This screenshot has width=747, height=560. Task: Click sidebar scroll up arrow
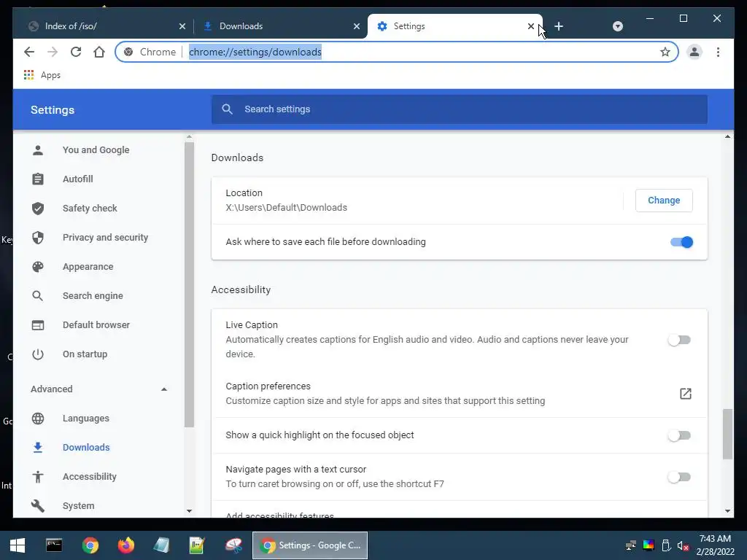[x=189, y=137]
